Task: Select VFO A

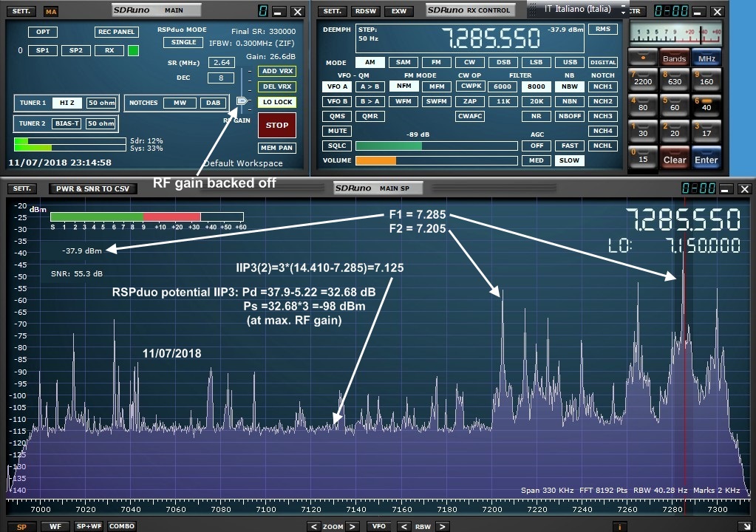Action: pyautogui.click(x=337, y=86)
